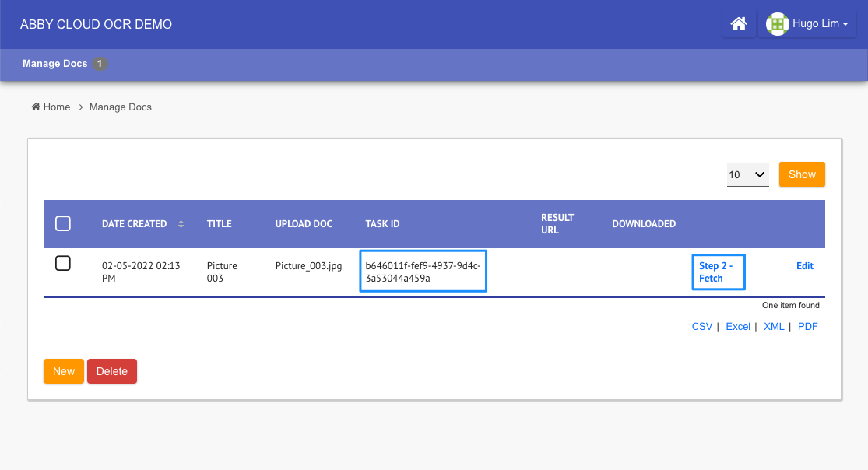
Task: Click the small home icon in breadcrumb
Action: pyautogui.click(x=36, y=107)
